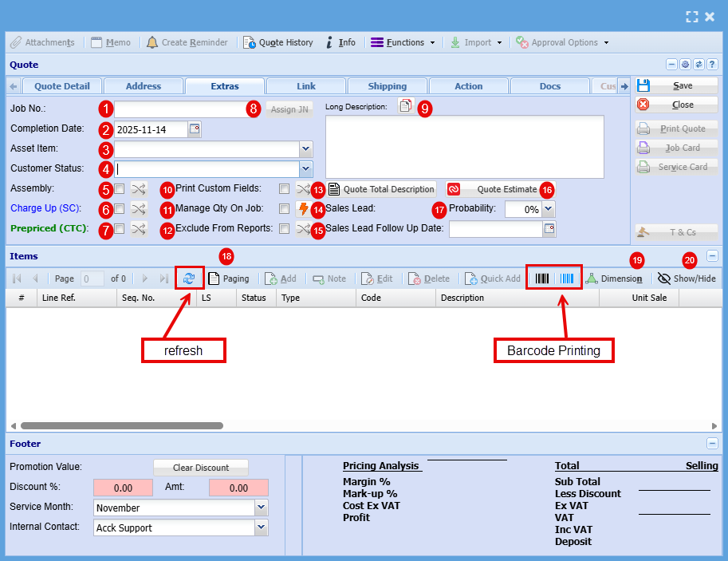Image resolution: width=728 pixels, height=561 pixels.
Task: Open the Long Description editor icon
Action: pos(406,106)
